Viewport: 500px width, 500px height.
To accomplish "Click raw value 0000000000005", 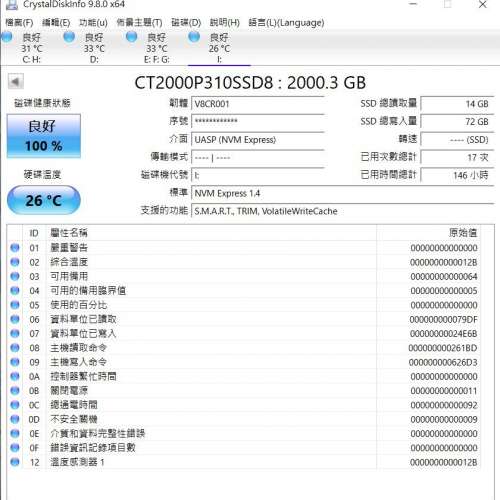I will coord(444,291).
